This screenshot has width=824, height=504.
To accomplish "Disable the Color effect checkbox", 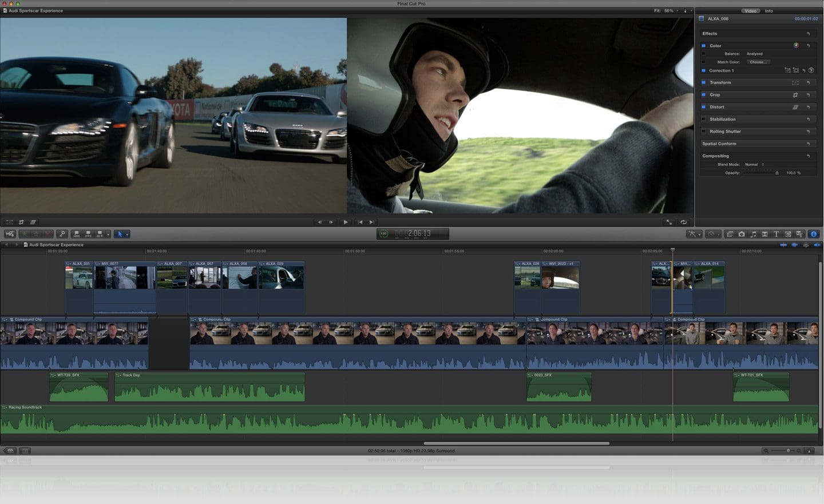I will (x=703, y=46).
